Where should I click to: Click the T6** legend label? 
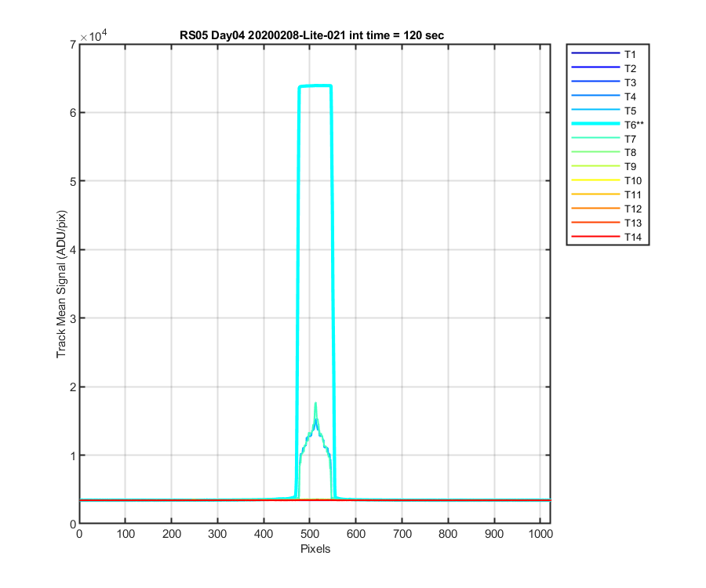[634, 125]
